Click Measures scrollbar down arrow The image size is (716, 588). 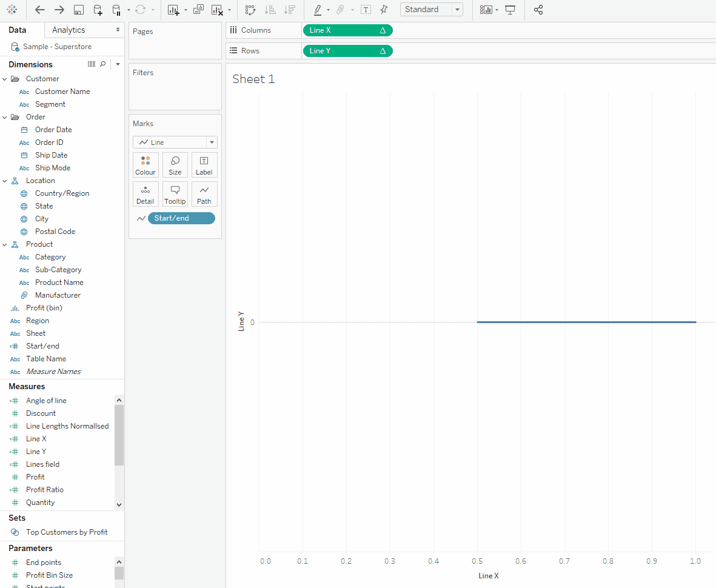click(119, 505)
